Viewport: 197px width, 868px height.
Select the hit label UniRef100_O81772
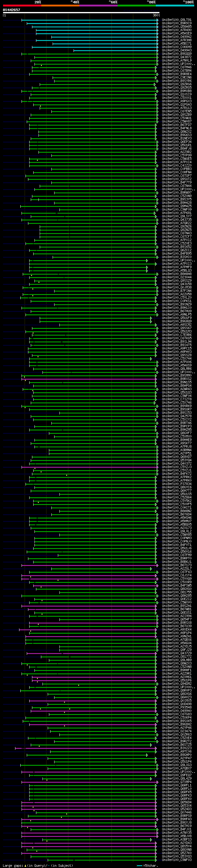click(x=176, y=657)
